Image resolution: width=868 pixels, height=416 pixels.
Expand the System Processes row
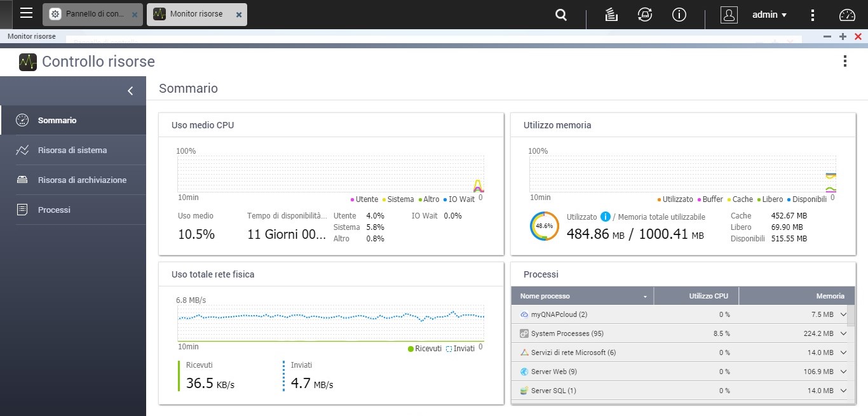coord(843,333)
